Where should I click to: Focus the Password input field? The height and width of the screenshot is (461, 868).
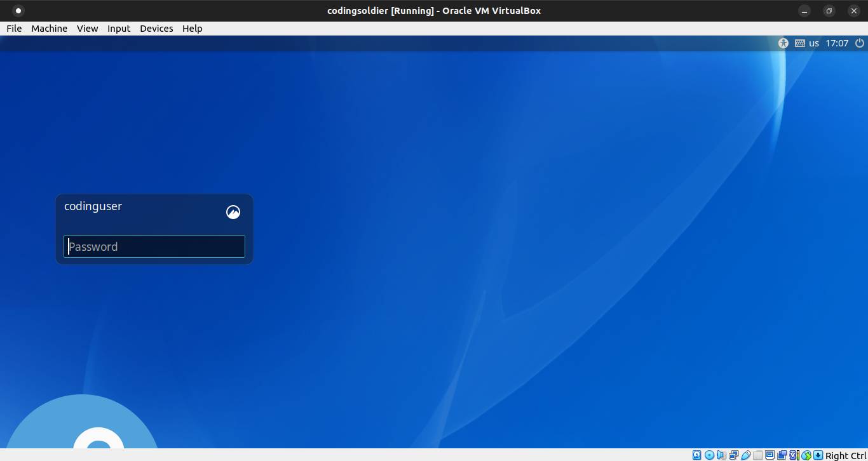click(154, 246)
